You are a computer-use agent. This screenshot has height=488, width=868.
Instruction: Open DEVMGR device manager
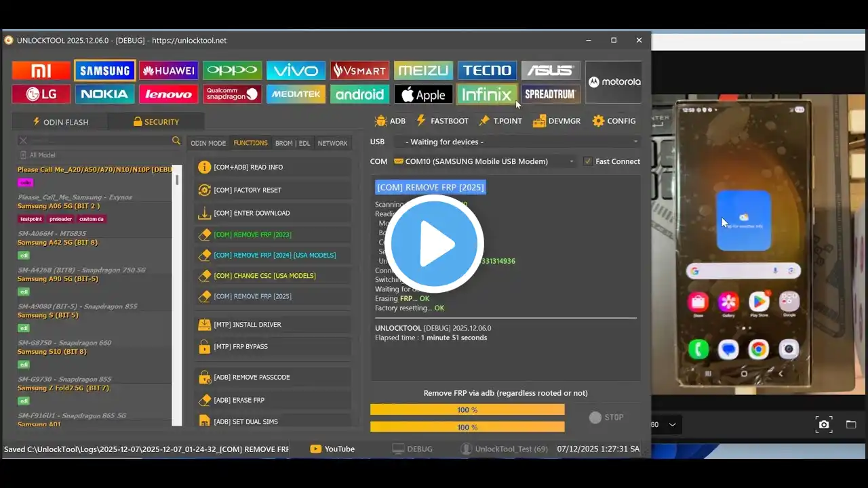[556, 121]
